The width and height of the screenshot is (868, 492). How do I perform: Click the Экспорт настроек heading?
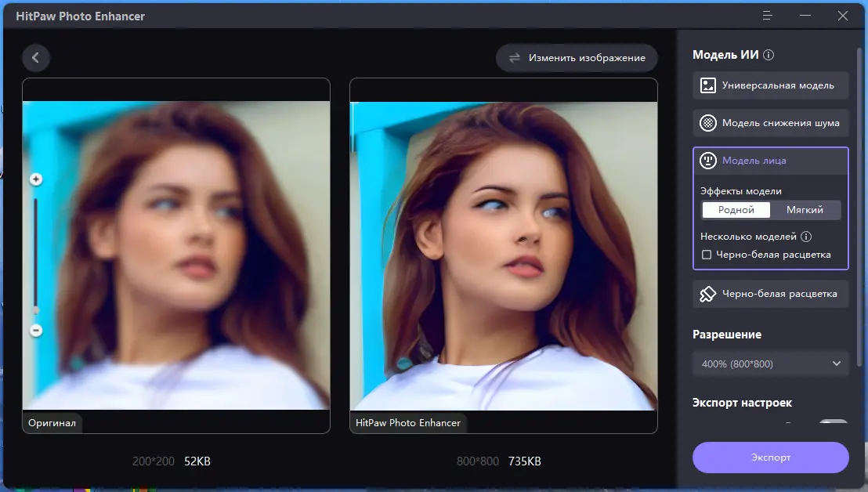click(742, 403)
